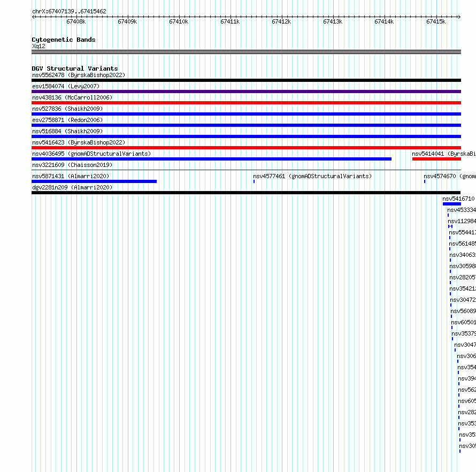Open nsv3221609 (Chaisson2019) label
This screenshot has height=472, width=476.
pos(72,165)
